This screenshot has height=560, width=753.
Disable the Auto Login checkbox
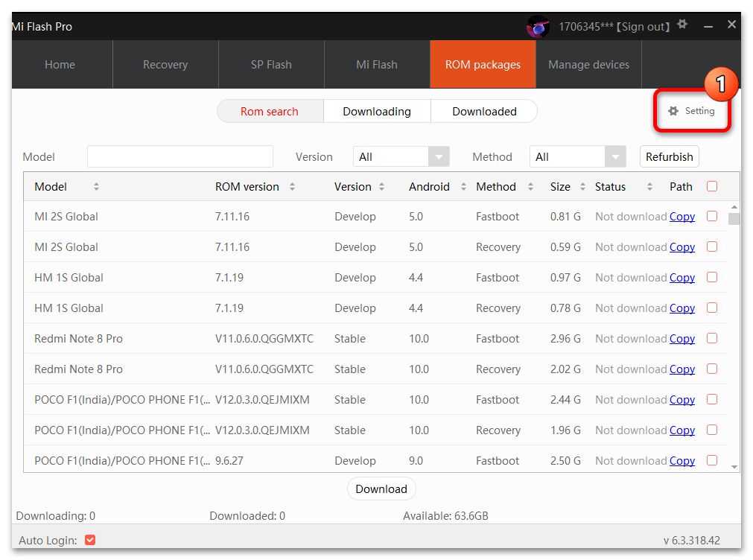click(x=90, y=540)
